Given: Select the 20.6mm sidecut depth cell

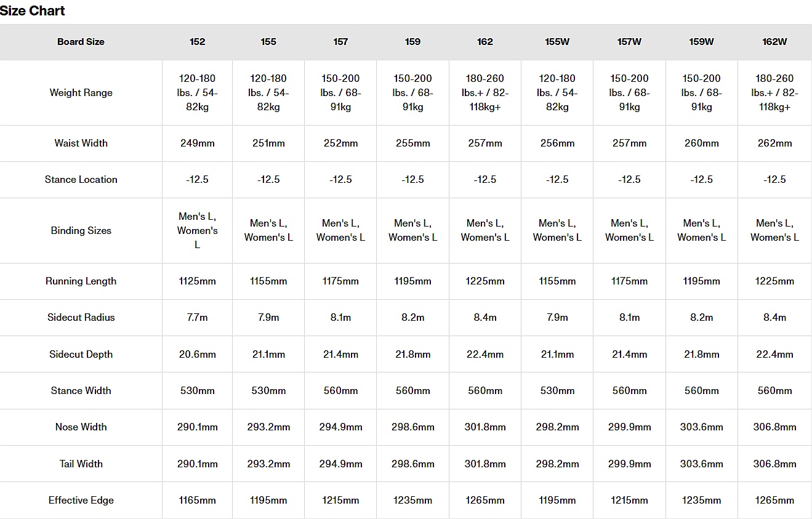Looking at the screenshot, I should tap(197, 354).
